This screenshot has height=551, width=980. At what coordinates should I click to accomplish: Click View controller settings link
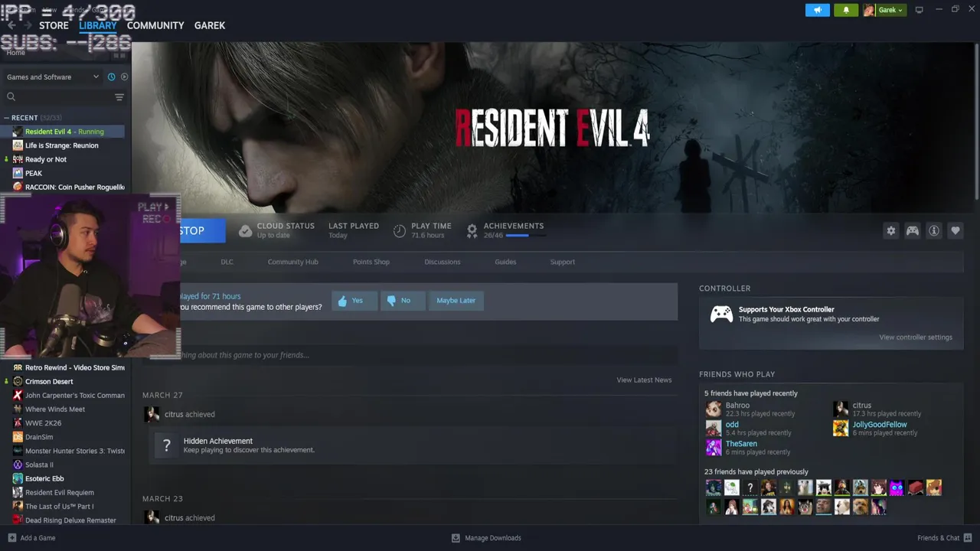coord(916,337)
